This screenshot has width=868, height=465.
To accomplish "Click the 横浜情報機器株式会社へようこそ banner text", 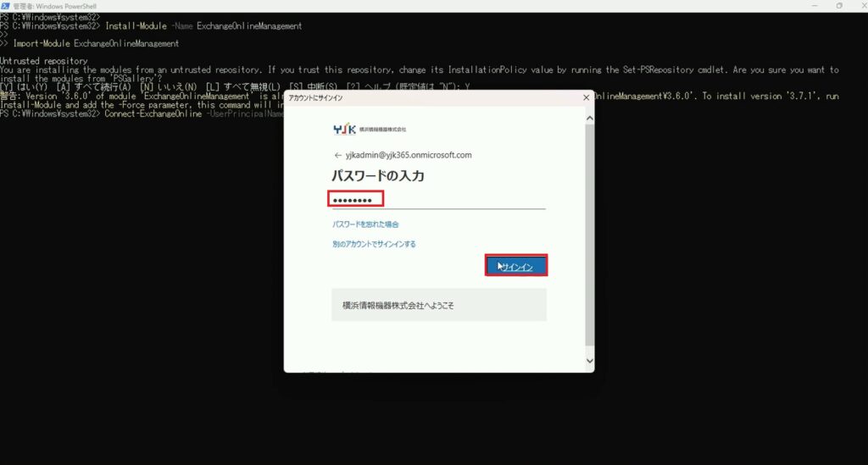I will click(x=398, y=305).
